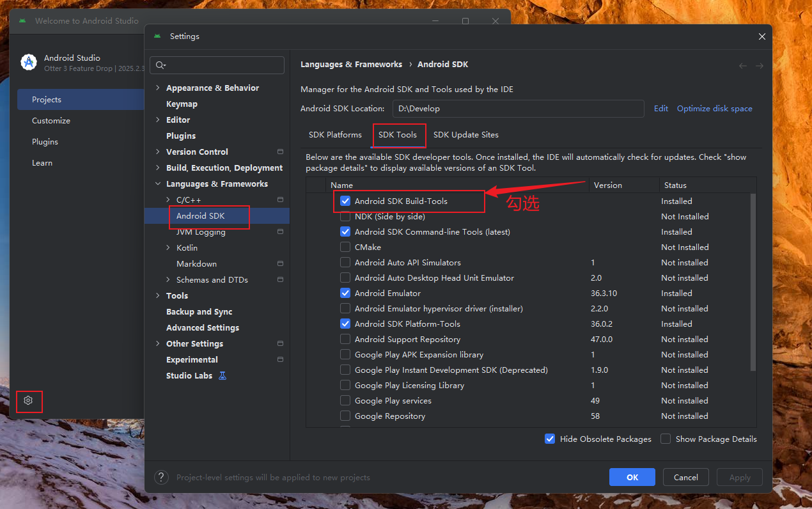Click the back navigation arrow in Settings
The width and height of the screenshot is (812, 509).
point(742,66)
